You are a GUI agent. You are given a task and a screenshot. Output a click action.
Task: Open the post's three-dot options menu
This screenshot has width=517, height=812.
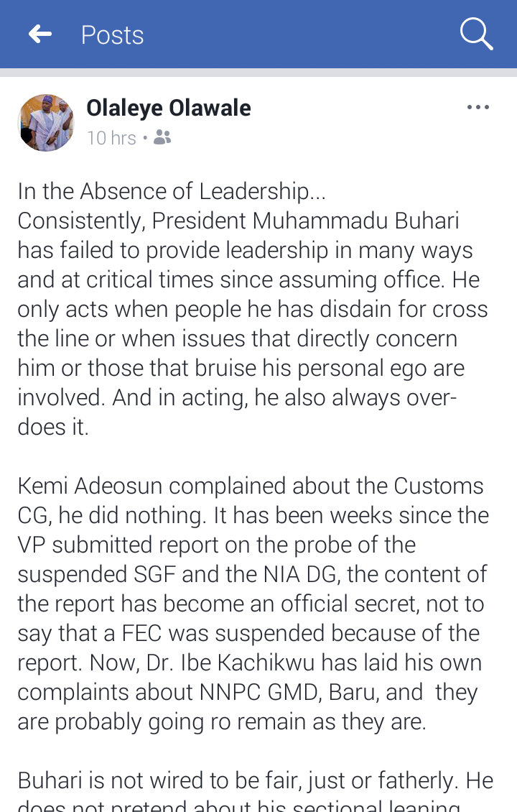click(x=478, y=108)
